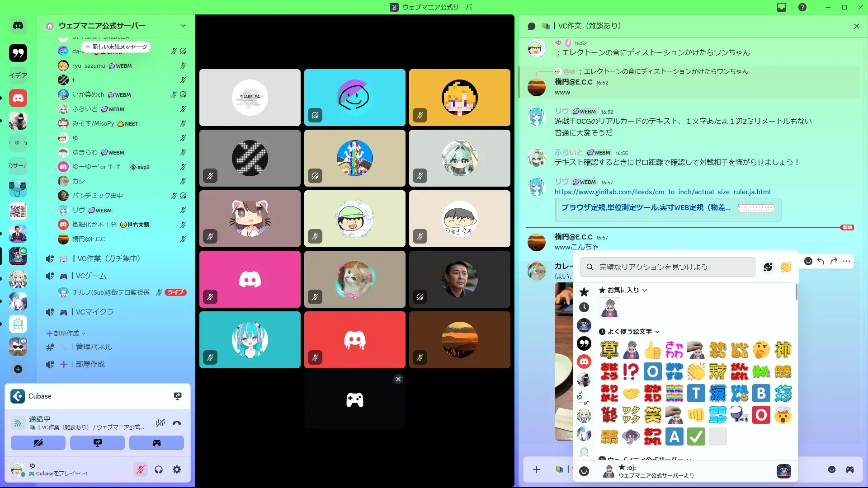Toggle headphone deafen button
Image resolution: width=868 pixels, height=488 pixels.
tap(159, 470)
